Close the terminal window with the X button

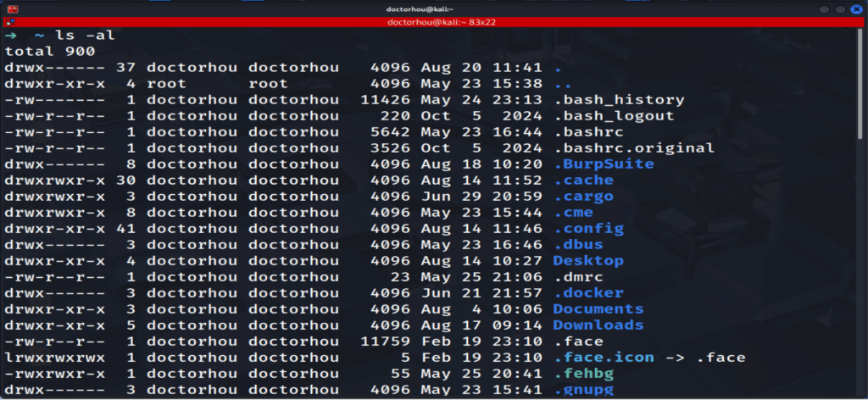[856, 9]
